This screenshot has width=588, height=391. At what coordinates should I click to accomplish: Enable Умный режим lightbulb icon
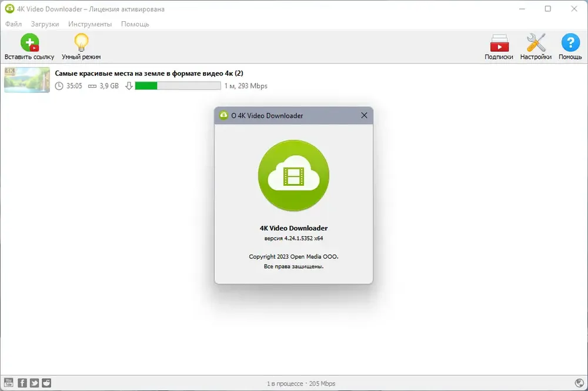tap(81, 42)
